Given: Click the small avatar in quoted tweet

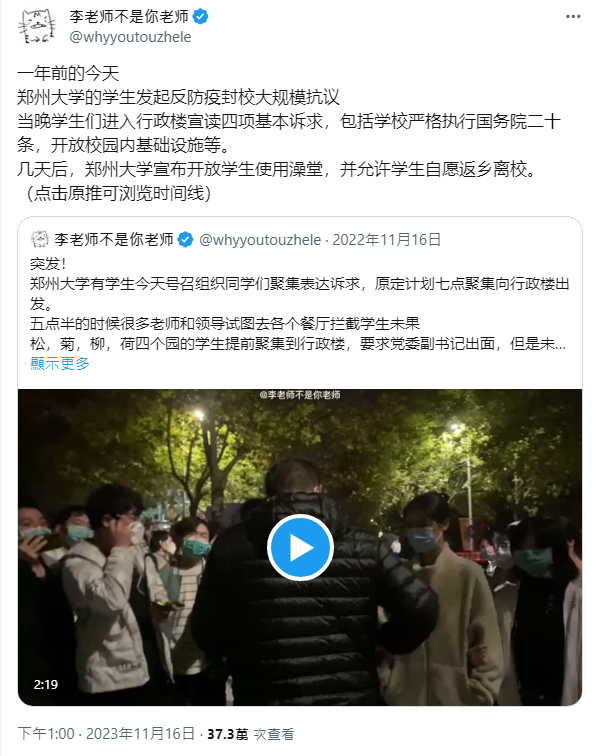Looking at the screenshot, I should pos(39,239).
